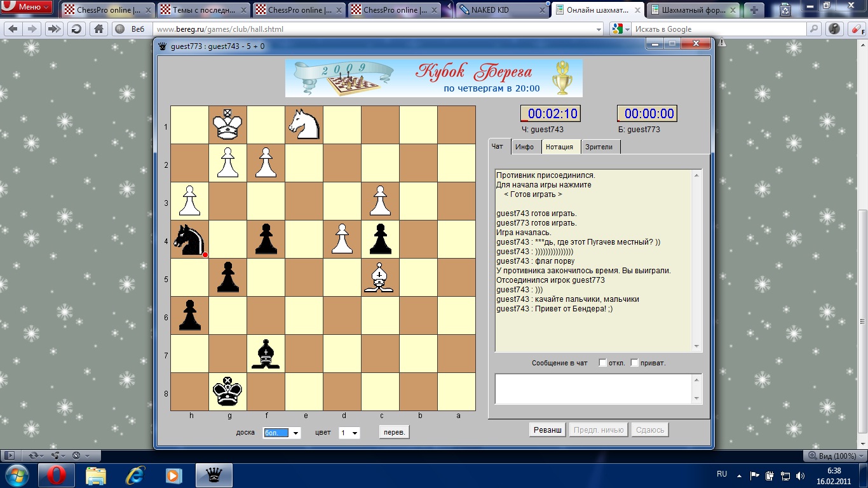Click the 'Кубок Берега' tournament banner
868x488 pixels.
pos(433,78)
